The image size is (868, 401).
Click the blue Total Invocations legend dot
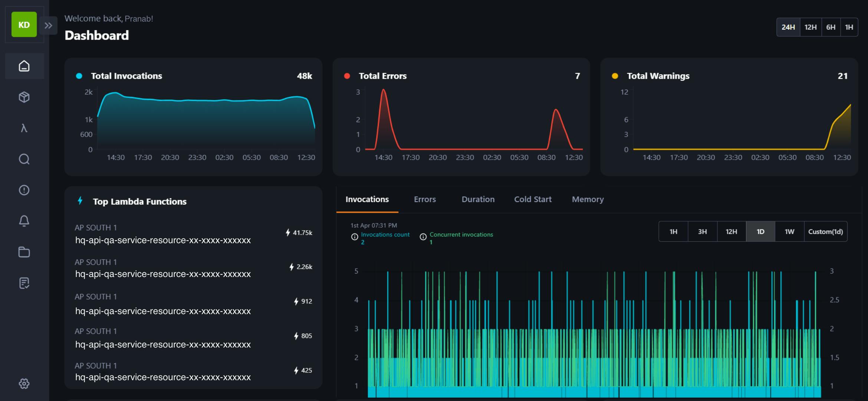click(79, 76)
